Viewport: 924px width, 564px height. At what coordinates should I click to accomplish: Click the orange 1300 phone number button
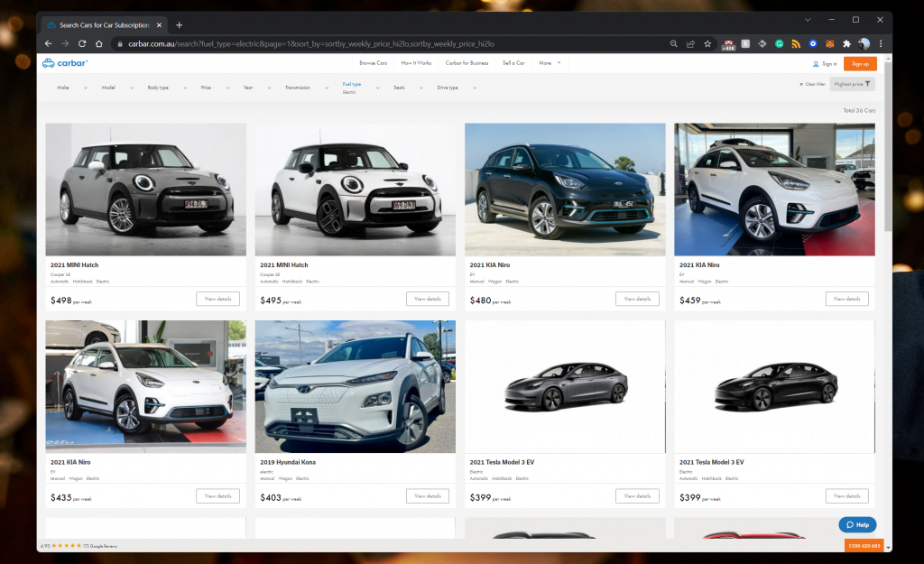tap(864, 546)
